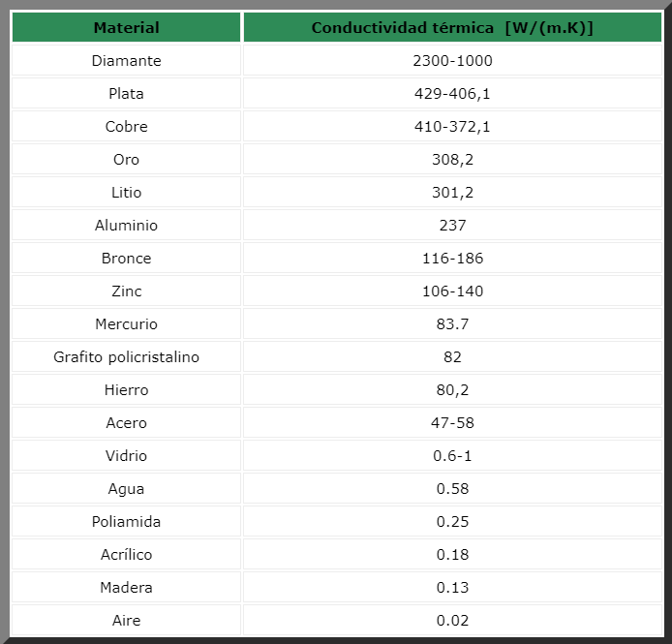Click the Acero material cell

click(x=127, y=423)
